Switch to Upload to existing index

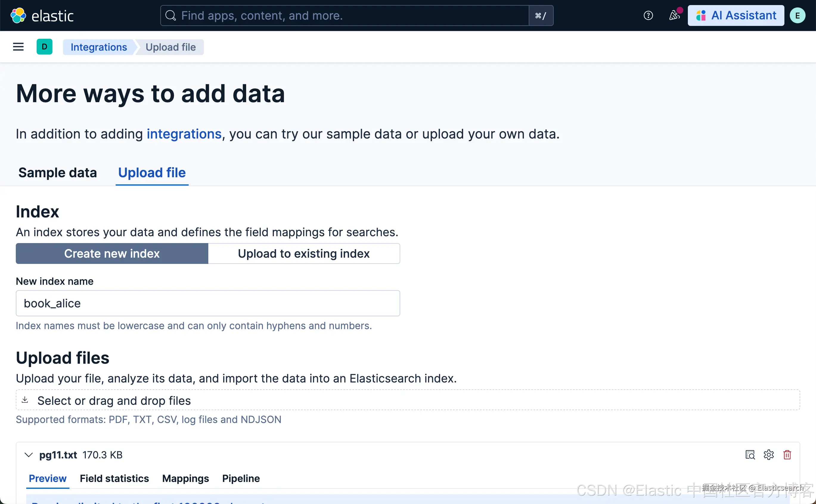(304, 254)
